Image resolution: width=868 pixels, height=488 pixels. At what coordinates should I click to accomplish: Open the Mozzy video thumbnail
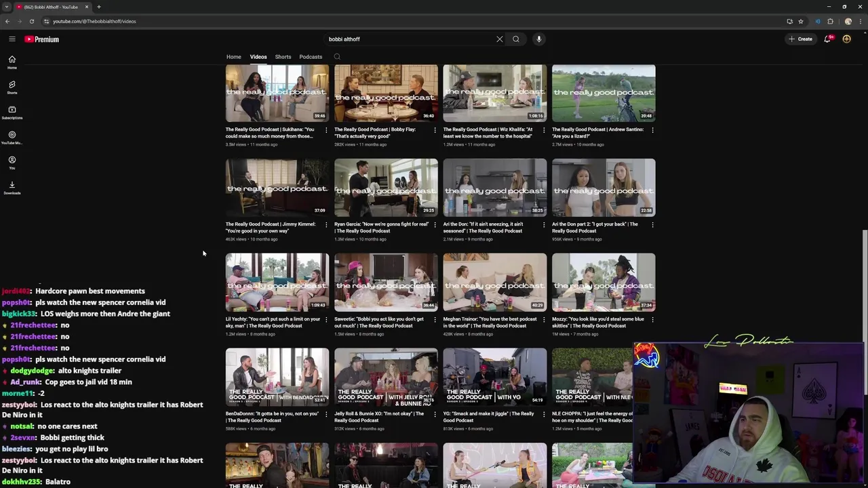[604, 283]
